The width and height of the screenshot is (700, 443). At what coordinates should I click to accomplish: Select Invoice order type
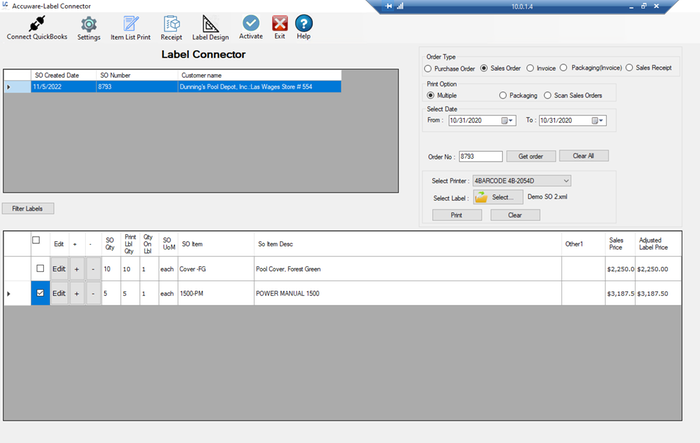pos(530,68)
